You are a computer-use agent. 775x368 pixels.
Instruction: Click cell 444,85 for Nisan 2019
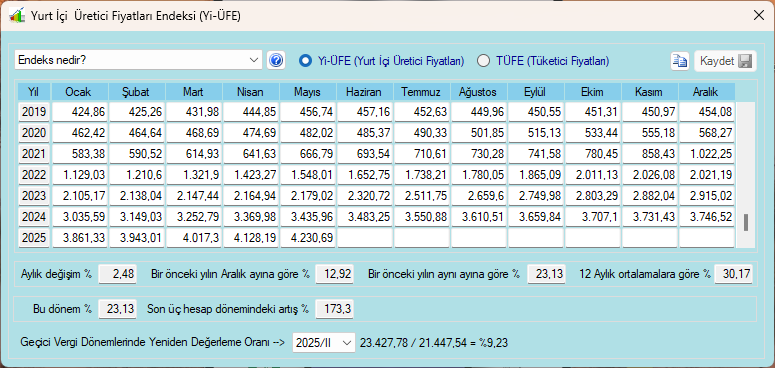pos(251,112)
